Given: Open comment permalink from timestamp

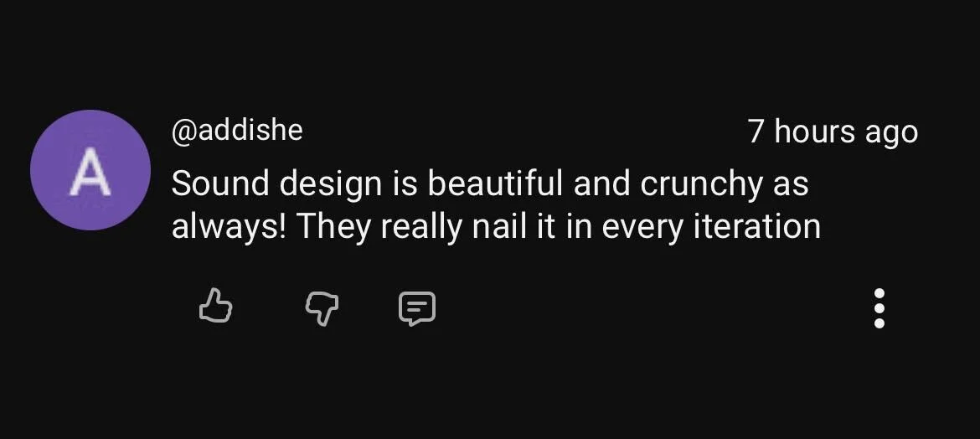Looking at the screenshot, I should 833,133.
